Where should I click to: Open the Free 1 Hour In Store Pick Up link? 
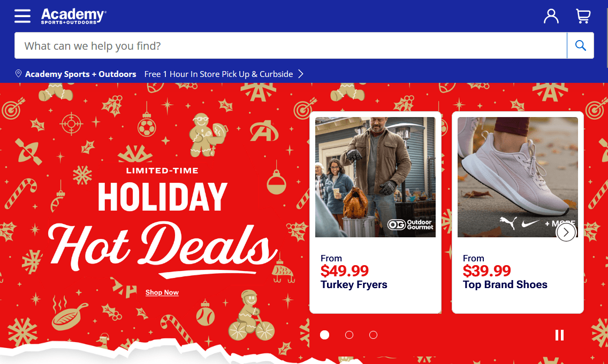(218, 74)
